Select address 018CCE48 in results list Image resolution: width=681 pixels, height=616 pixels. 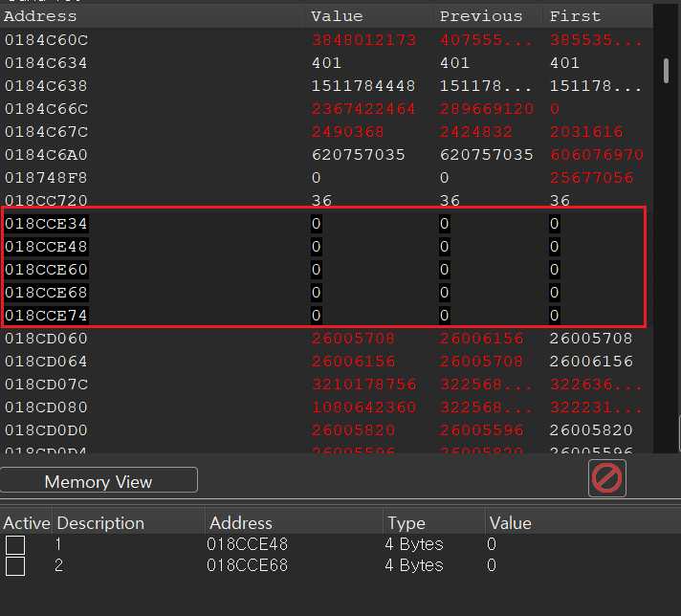[x=46, y=247]
